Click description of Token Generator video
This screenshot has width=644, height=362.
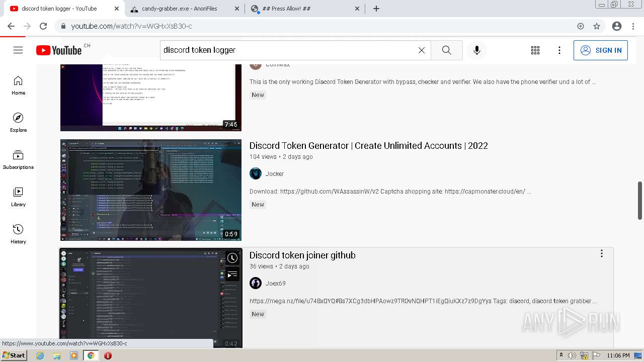[390, 192]
